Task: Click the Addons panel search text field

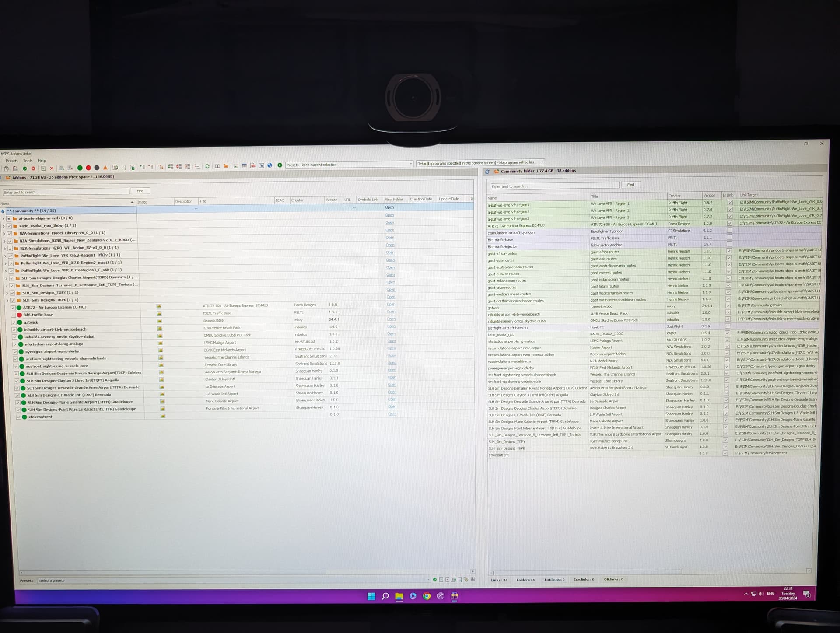Action: 66,192
